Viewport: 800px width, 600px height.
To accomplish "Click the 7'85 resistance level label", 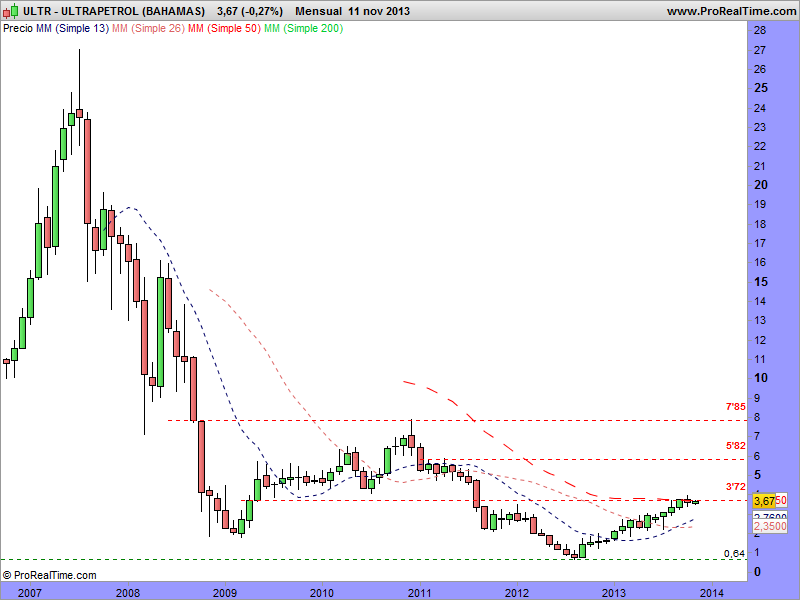I will pos(735,407).
